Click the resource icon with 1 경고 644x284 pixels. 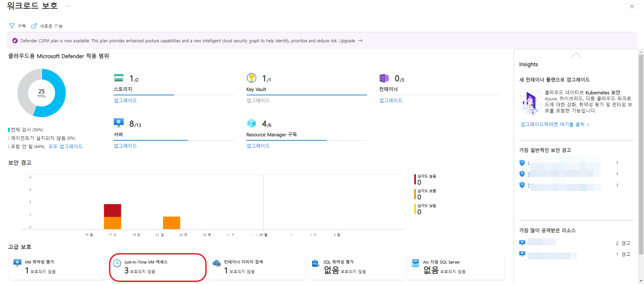(x=522, y=254)
